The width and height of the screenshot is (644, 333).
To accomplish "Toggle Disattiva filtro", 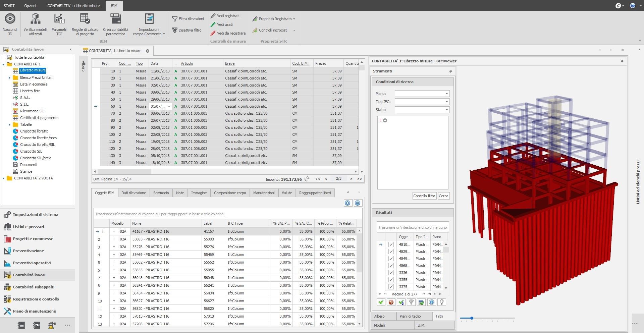I will coord(187,30).
